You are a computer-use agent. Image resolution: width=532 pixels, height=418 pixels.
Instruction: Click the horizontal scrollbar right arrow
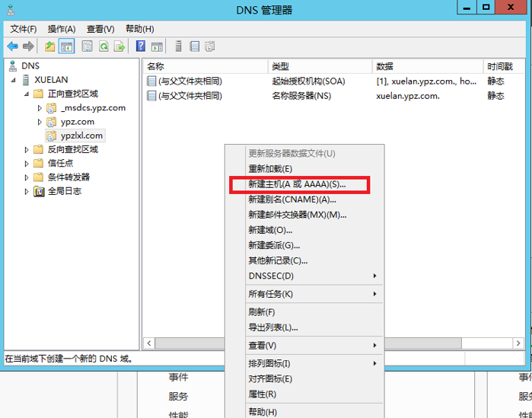tap(518, 343)
